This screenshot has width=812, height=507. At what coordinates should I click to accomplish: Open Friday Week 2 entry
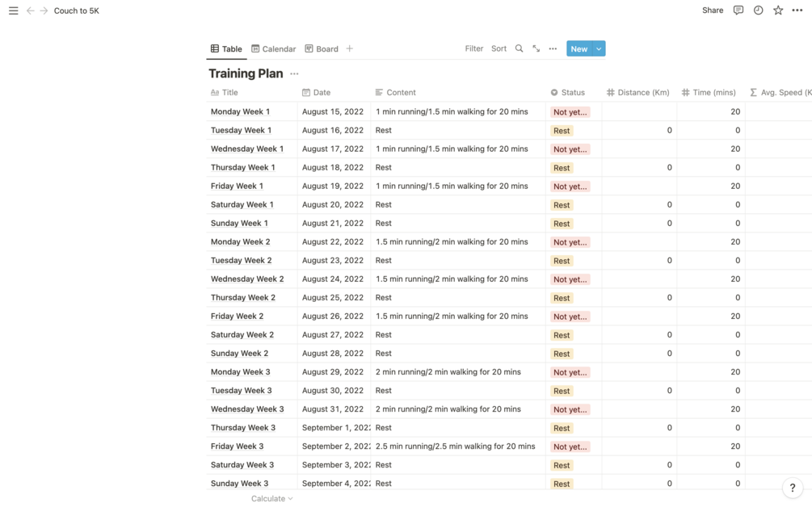point(238,316)
